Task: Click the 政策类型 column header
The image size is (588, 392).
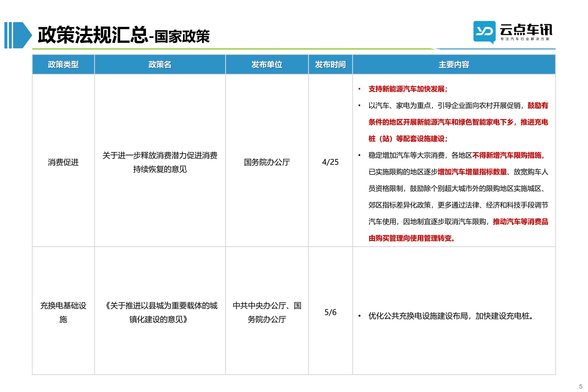Action: click(63, 65)
